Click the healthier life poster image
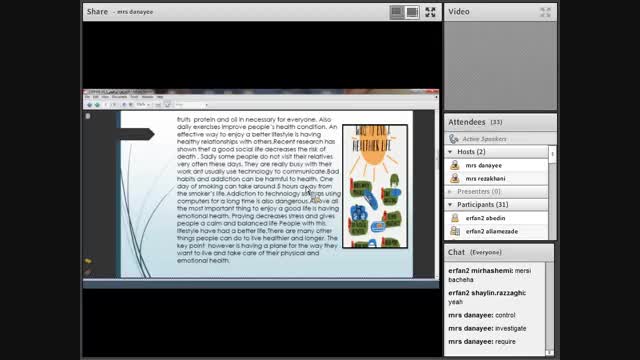640x360 pixels. (375, 186)
